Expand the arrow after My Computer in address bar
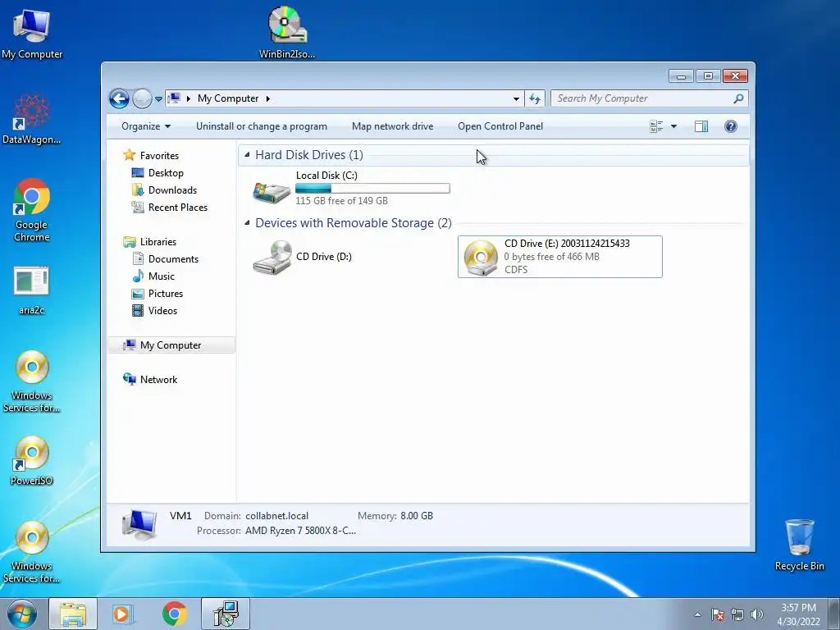The height and width of the screenshot is (630, 840). [268, 98]
